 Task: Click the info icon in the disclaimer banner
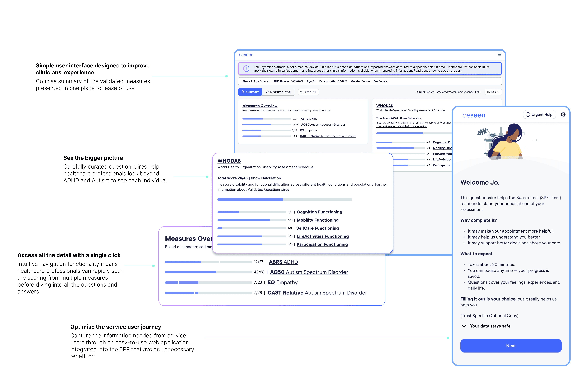click(246, 69)
